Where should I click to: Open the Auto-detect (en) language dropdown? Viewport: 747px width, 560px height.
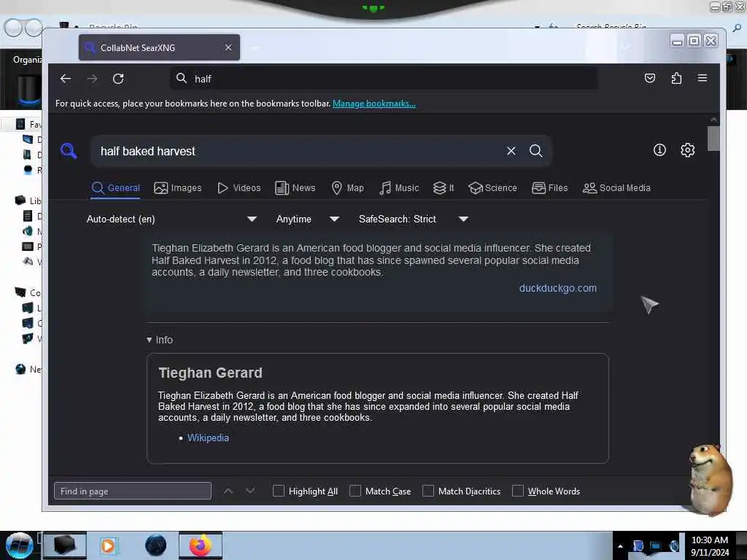[x=171, y=219]
